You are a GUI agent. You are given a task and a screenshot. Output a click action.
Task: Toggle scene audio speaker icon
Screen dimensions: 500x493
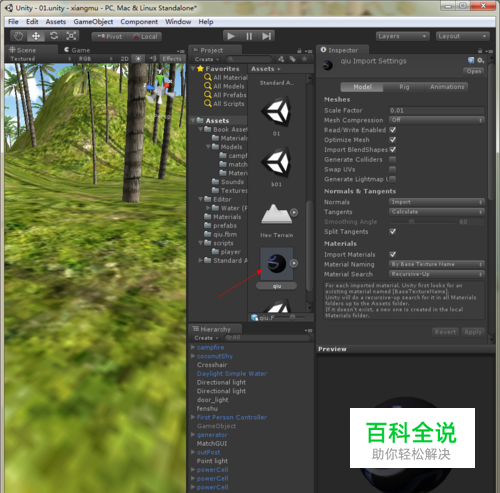click(x=152, y=59)
